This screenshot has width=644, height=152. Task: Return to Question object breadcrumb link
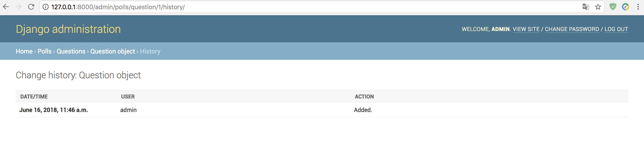(x=113, y=51)
